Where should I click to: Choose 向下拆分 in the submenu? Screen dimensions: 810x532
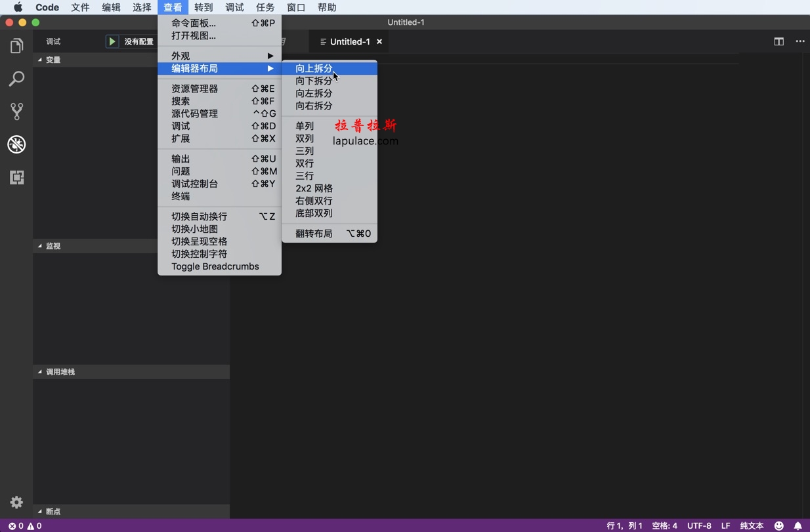[x=330, y=81]
